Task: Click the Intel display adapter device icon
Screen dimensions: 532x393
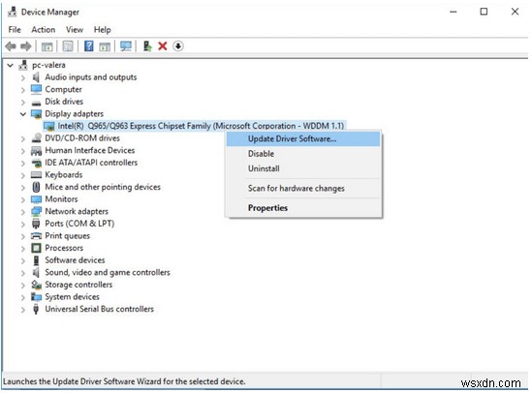Action: (x=49, y=127)
